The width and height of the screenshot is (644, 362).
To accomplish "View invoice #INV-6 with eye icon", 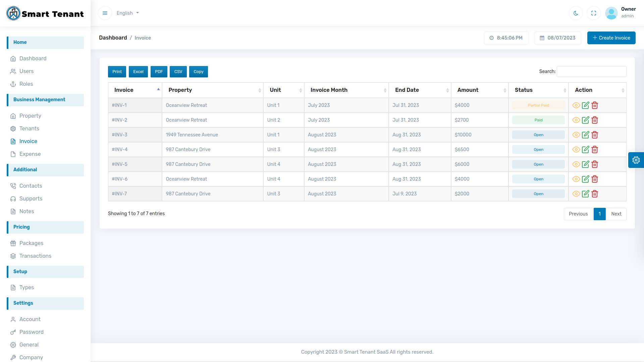I will (x=576, y=179).
